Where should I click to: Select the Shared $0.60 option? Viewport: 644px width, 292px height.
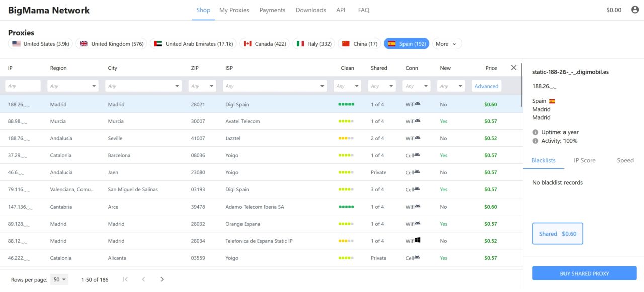pyautogui.click(x=557, y=234)
